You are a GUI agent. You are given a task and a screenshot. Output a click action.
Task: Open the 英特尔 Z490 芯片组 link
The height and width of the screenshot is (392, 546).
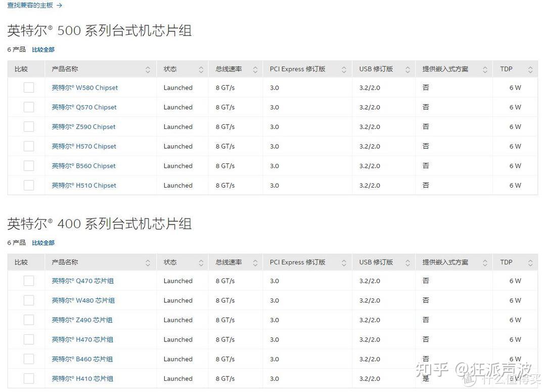tap(82, 320)
